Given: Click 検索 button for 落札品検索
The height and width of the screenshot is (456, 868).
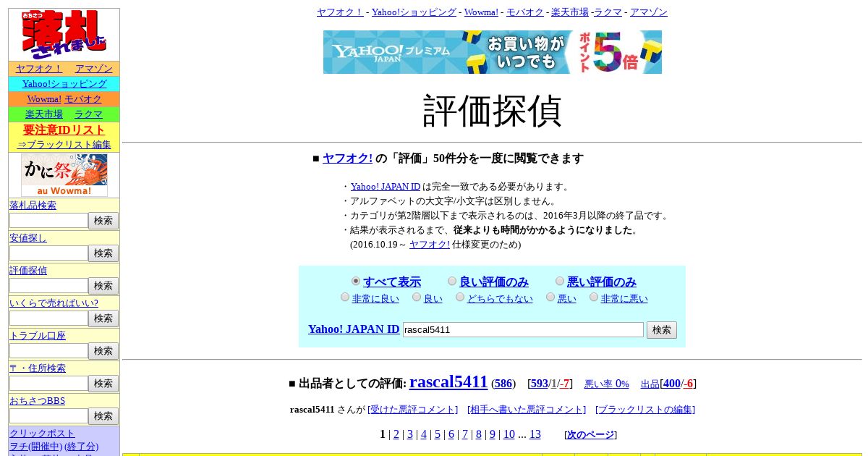Looking at the screenshot, I should [x=103, y=221].
